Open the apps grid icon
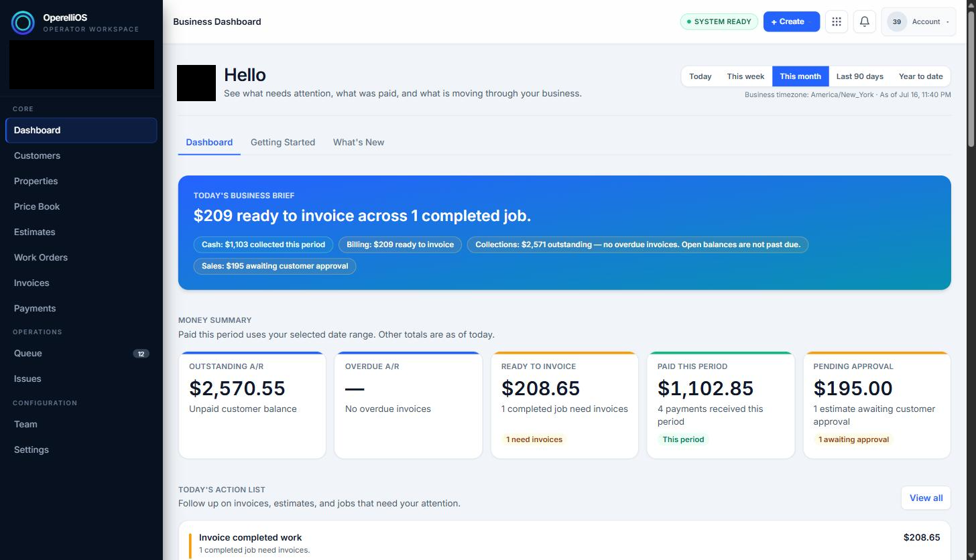This screenshot has width=976, height=560. [x=837, y=21]
